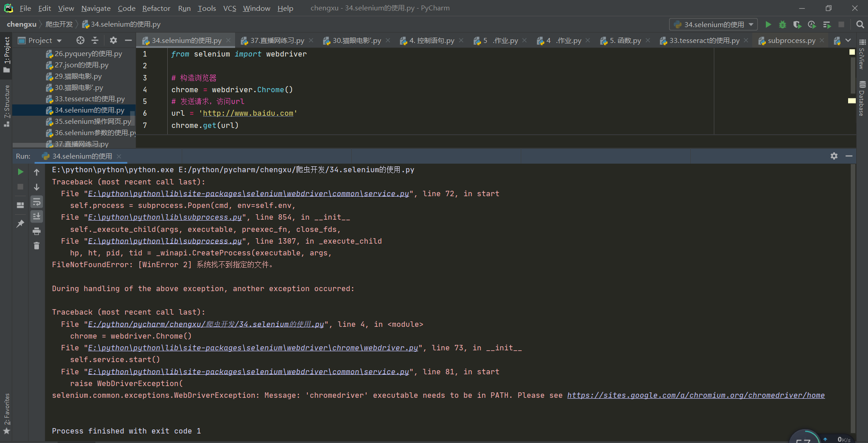Screen dimensions: 868x443
Task: Switch to subprocess.py editor tab
Action: click(791, 40)
